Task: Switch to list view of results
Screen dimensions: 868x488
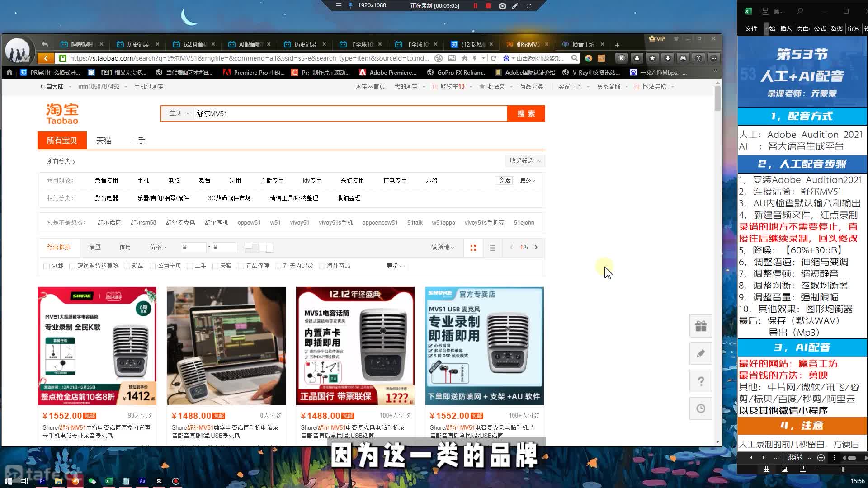Action: (x=493, y=248)
